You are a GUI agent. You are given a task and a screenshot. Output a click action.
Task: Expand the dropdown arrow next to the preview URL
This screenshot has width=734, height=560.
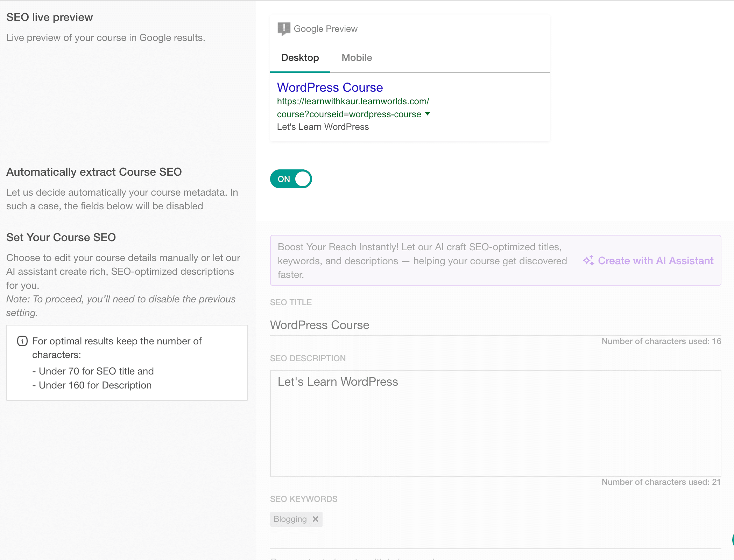click(x=428, y=114)
